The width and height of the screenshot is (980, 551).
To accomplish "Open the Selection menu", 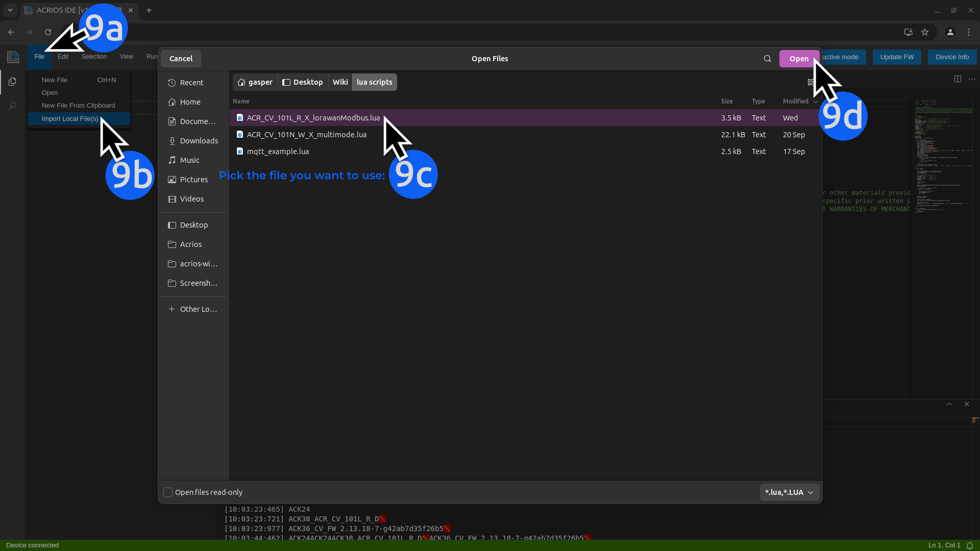I will pos(94,57).
